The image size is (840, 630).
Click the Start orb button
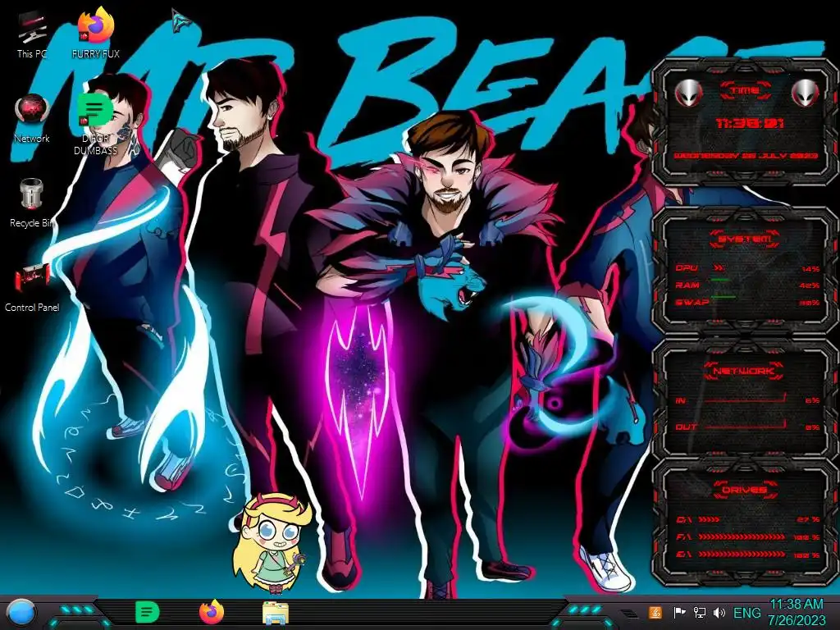click(22, 613)
